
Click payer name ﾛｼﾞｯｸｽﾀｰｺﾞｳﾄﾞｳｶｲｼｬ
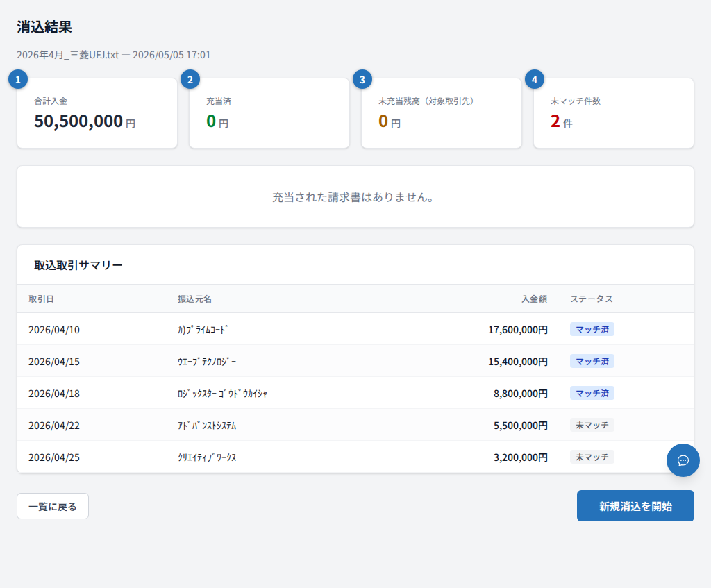point(222,394)
